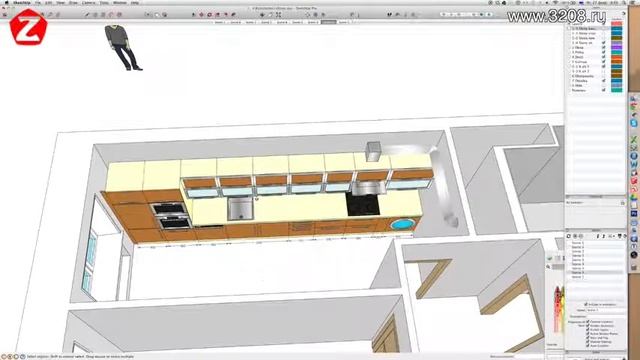
Task: Click the Remove Scene minus icon
Action: tap(581, 236)
